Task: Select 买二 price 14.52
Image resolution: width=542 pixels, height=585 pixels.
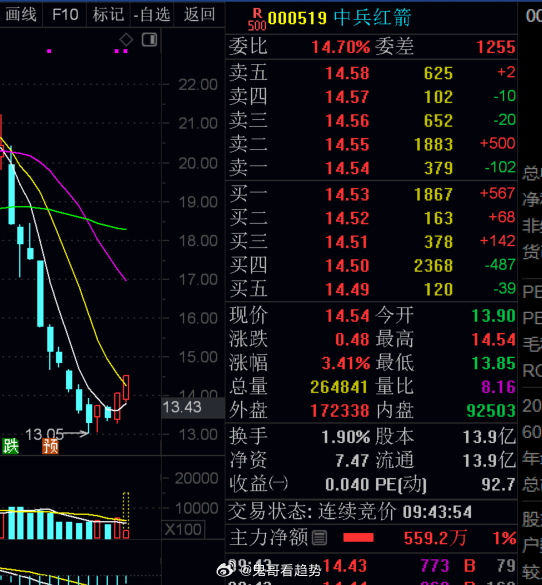Action: (x=347, y=218)
